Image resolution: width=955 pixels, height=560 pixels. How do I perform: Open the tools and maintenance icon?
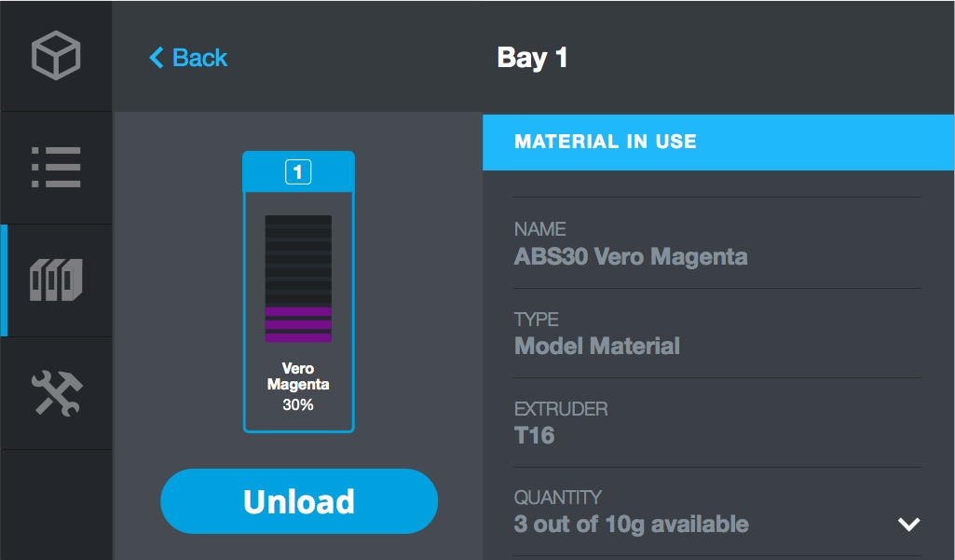click(x=57, y=393)
